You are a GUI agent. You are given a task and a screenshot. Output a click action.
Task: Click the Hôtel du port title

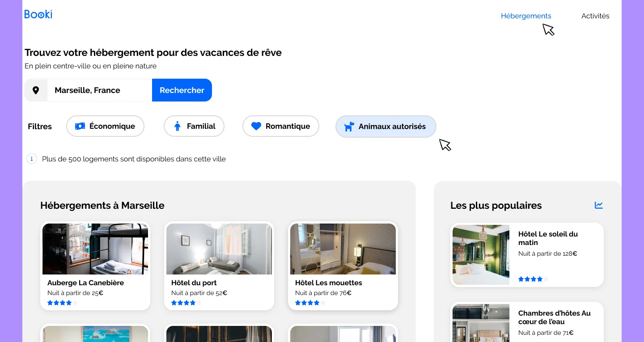194,283
